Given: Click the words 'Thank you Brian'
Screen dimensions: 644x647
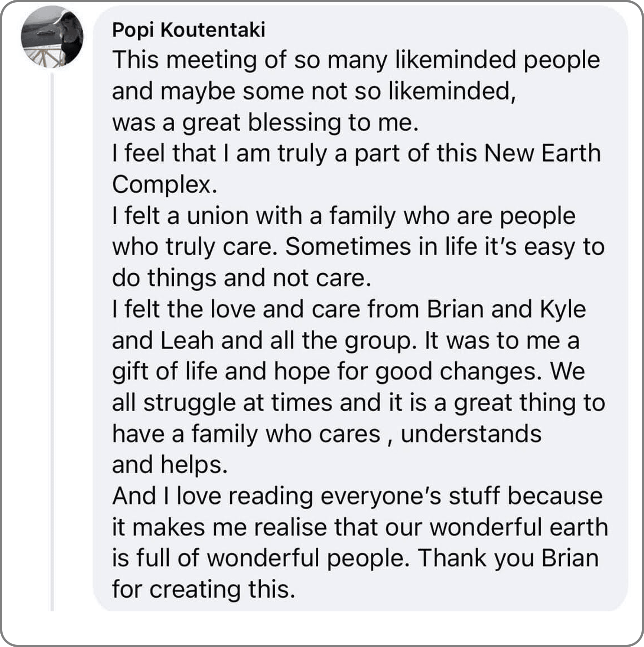Looking at the screenshot, I should pyautogui.click(x=508, y=558).
